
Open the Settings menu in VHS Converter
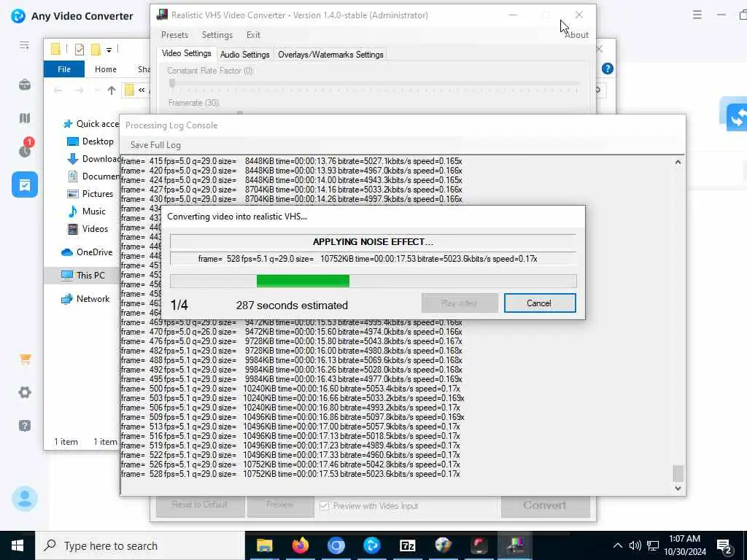coord(217,35)
